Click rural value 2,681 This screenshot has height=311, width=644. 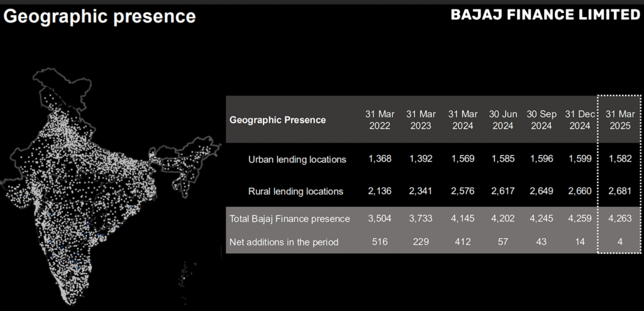click(x=620, y=191)
